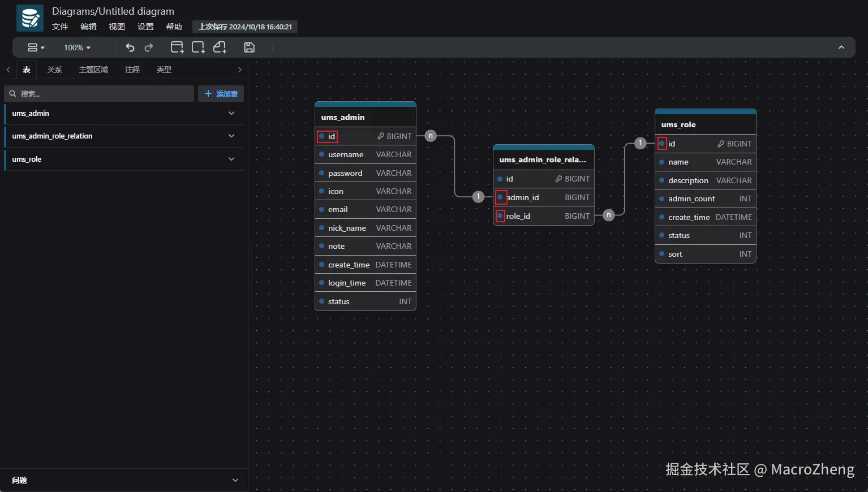Click the password field in ums_admin
868x492 pixels.
coord(366,173)
